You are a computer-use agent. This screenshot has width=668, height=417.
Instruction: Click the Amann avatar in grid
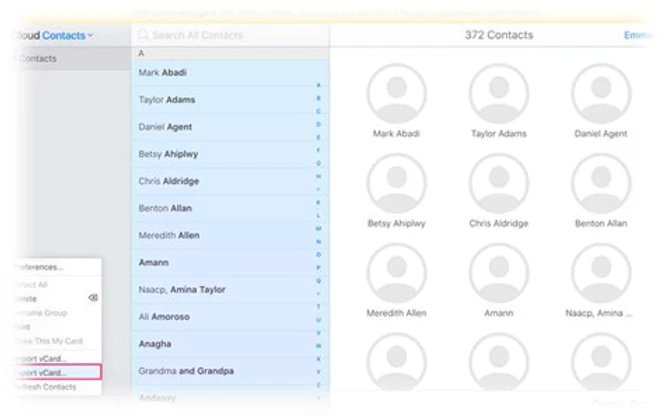point(499,272)
